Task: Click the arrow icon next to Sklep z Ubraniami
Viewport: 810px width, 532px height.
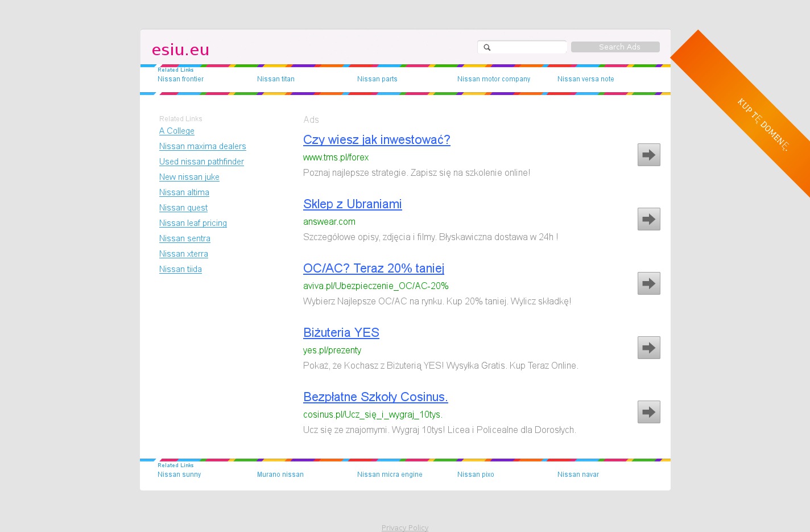Action: click(648, 219)
